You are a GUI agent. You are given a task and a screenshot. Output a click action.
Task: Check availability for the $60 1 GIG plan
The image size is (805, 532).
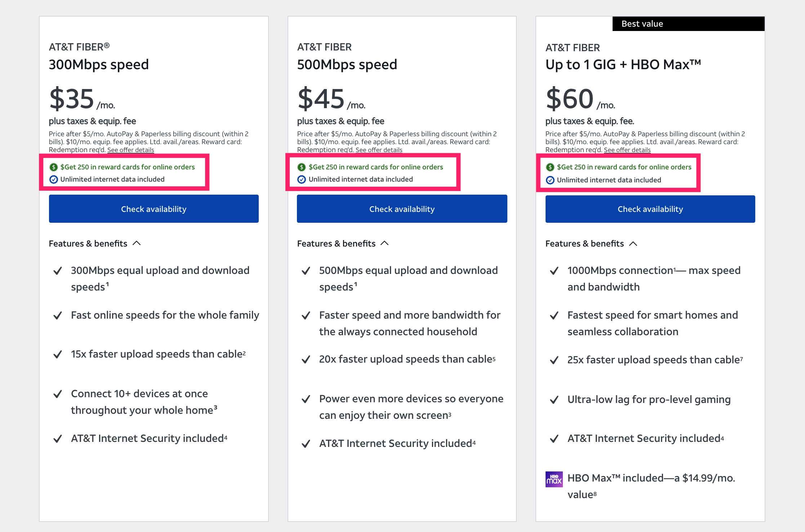[650, 209]
